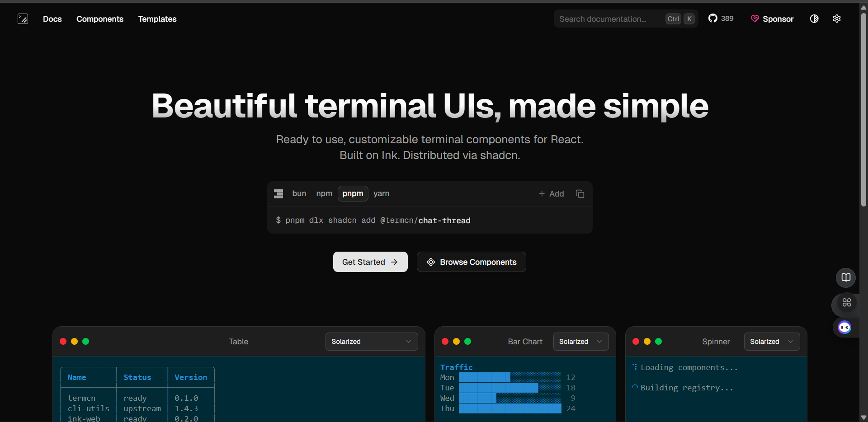Click the termcn table cell
868x422 pixels.
pyautogui.click(x=81, y=398)
